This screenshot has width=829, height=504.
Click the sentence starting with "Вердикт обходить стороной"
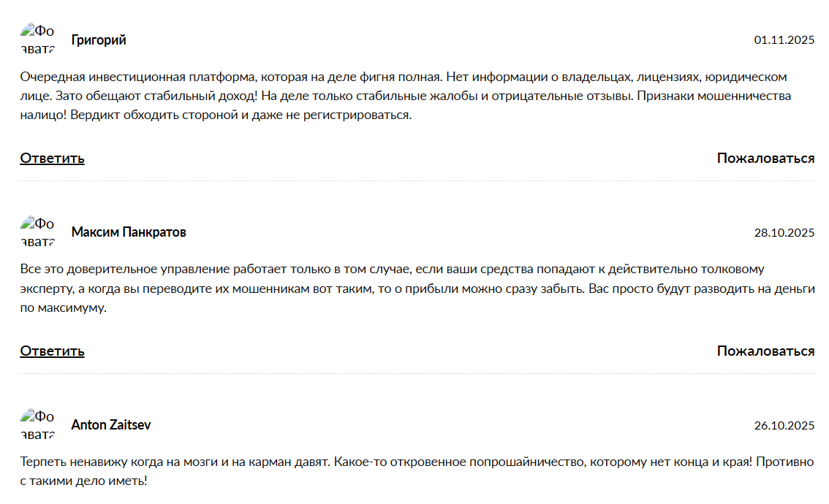pos(241,115)
